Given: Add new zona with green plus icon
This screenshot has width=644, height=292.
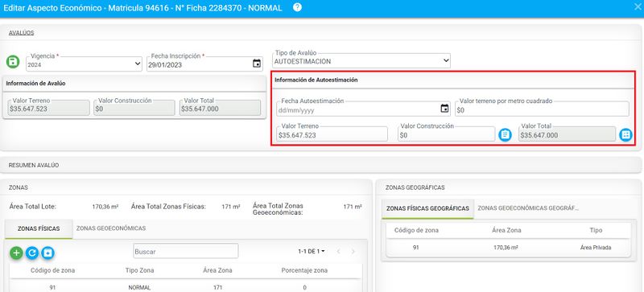Looking at the screenshot, I should point(16,253).
